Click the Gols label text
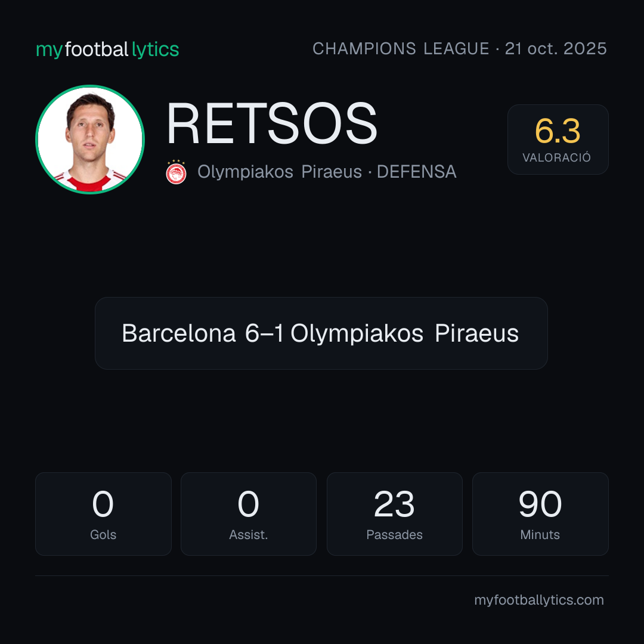Viewport: 644px width, 644px height. pyautogui.click(x=103, y=535)
